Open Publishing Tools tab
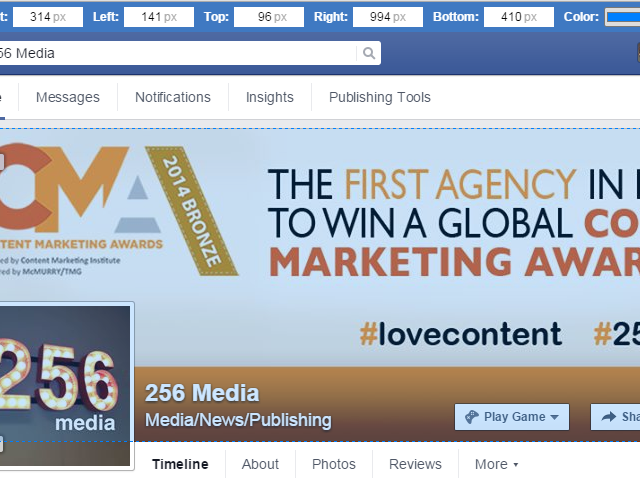The width and height of the screenshot is (640, 480). [x=380, y=97]
